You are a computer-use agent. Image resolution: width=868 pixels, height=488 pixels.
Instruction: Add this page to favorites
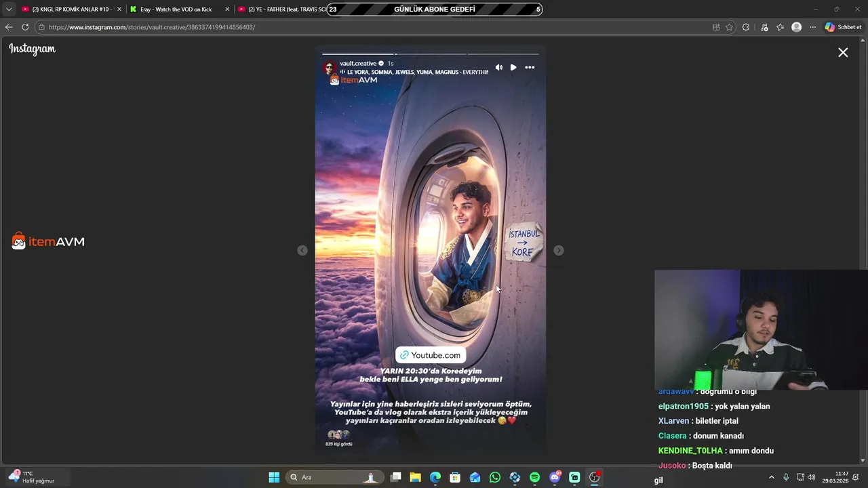(x=729, y=27)
